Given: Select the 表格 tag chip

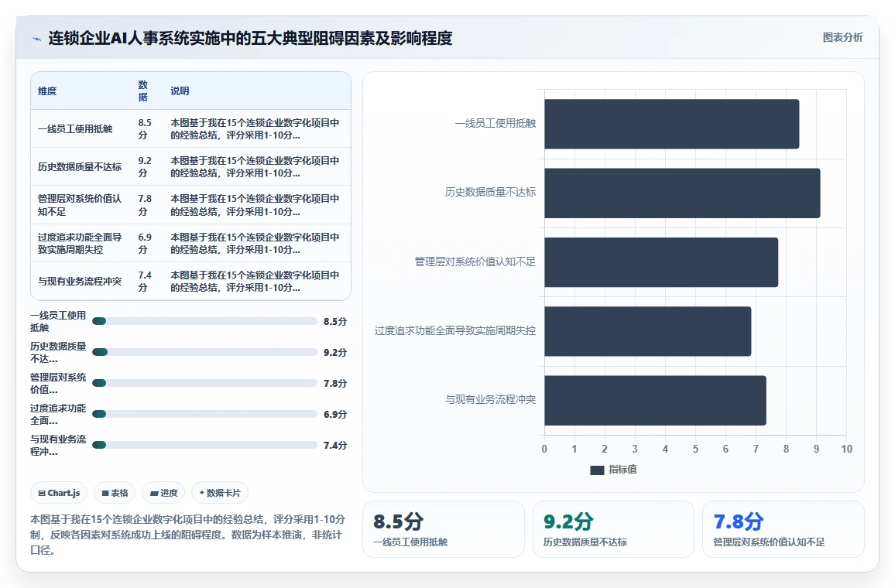Looking at the screenshot, I should click(x=115, y=493).
